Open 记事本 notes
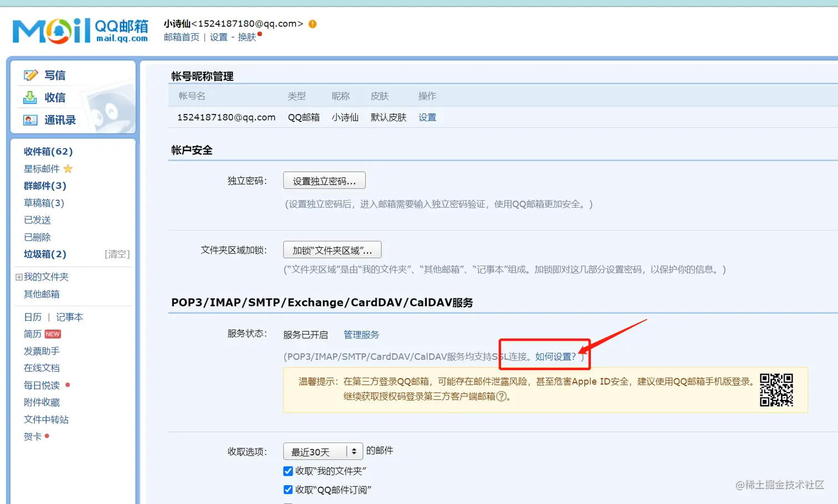This screenshot has height=504, width=838. (69, 317)
